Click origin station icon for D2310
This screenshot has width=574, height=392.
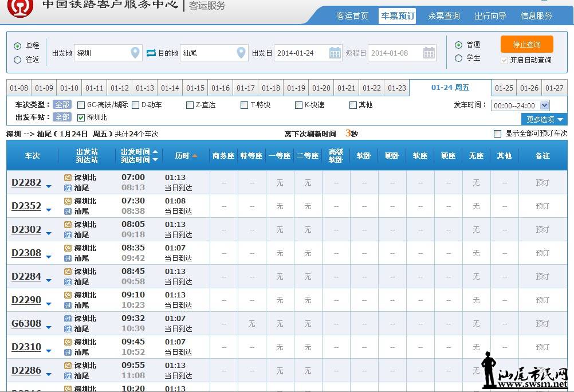[x=68, y=342]
